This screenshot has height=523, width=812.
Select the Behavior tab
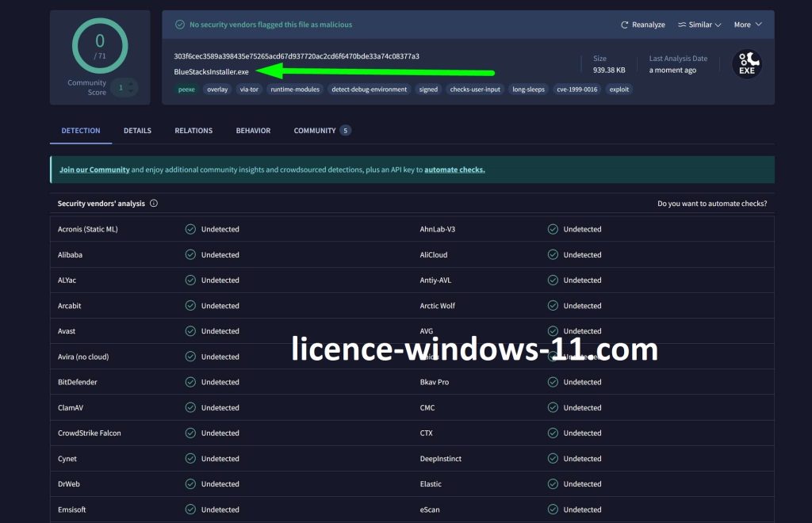click(x=253, y=131)
